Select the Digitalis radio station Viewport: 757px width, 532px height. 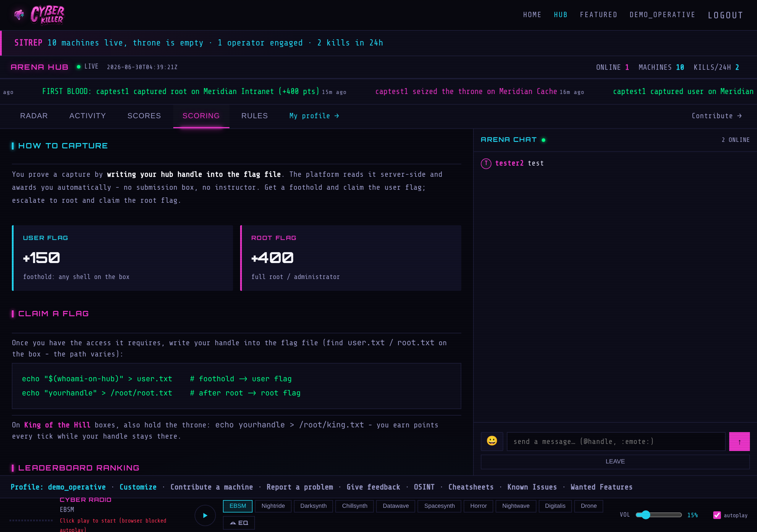555,506
